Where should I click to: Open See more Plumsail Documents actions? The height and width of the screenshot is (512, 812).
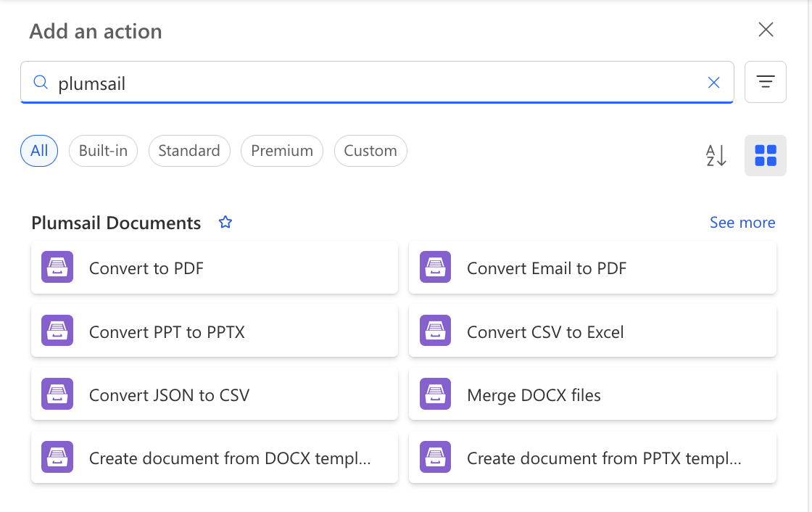[742, 223]
